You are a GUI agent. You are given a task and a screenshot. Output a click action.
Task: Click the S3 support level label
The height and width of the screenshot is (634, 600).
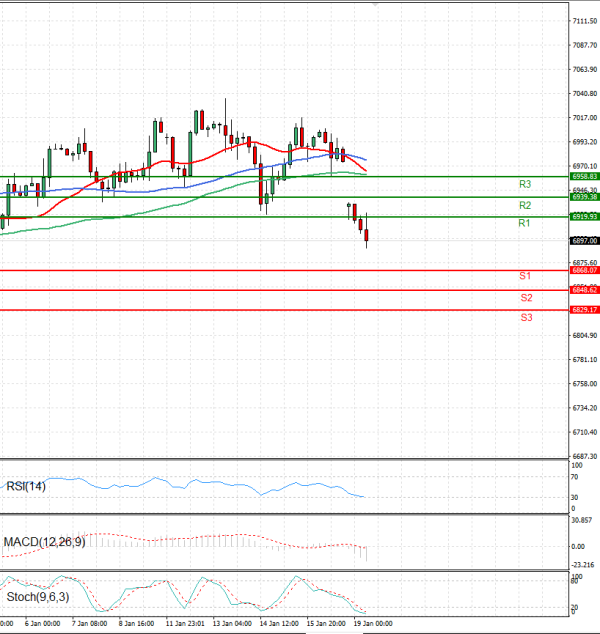pos(525,317)
